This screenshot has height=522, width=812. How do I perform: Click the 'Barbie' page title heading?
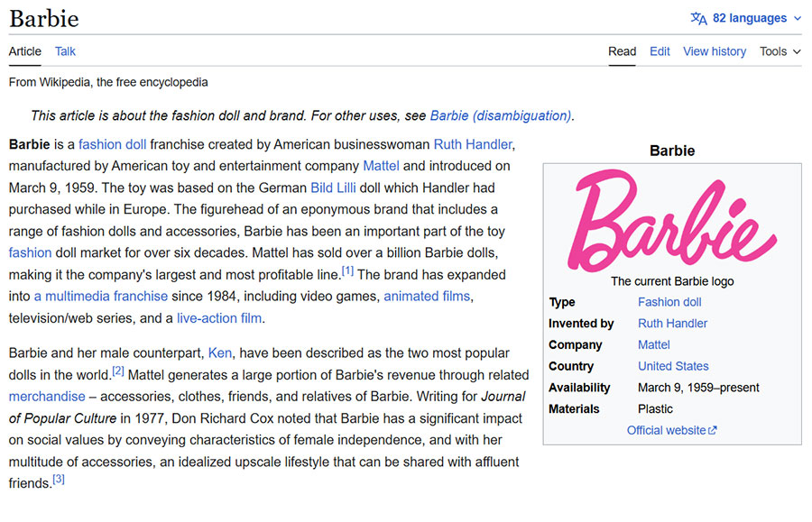tap(44, 19)
